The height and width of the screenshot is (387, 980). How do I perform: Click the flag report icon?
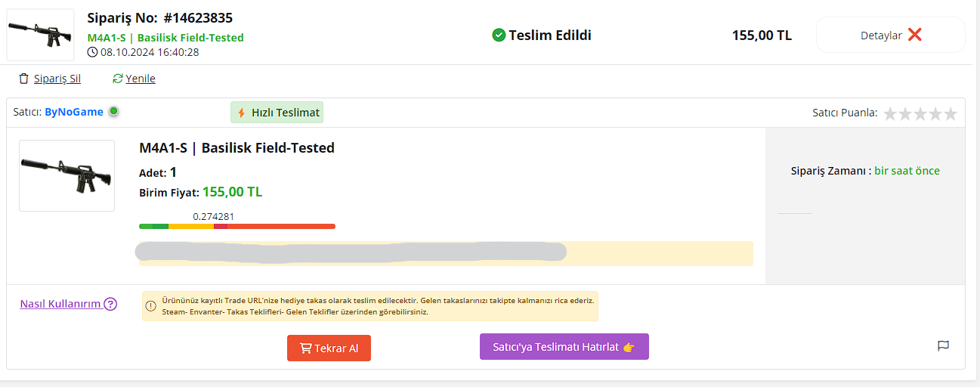(x=943, y=346)
